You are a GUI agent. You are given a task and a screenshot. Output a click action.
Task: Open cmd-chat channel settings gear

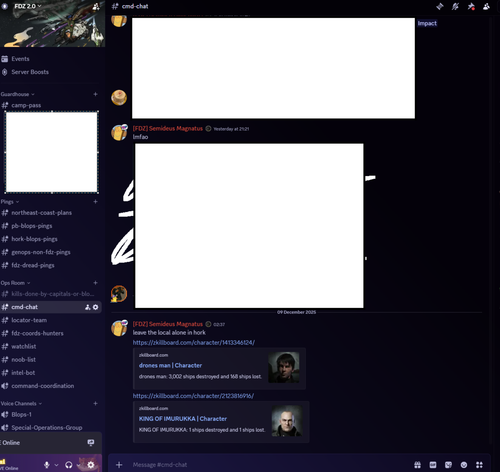click(x=95, y=307)
